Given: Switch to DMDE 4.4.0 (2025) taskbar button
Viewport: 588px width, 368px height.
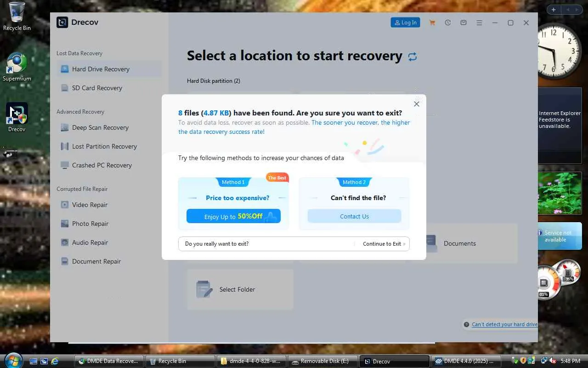Looking at the screenshot, I should tap(466, 362).
